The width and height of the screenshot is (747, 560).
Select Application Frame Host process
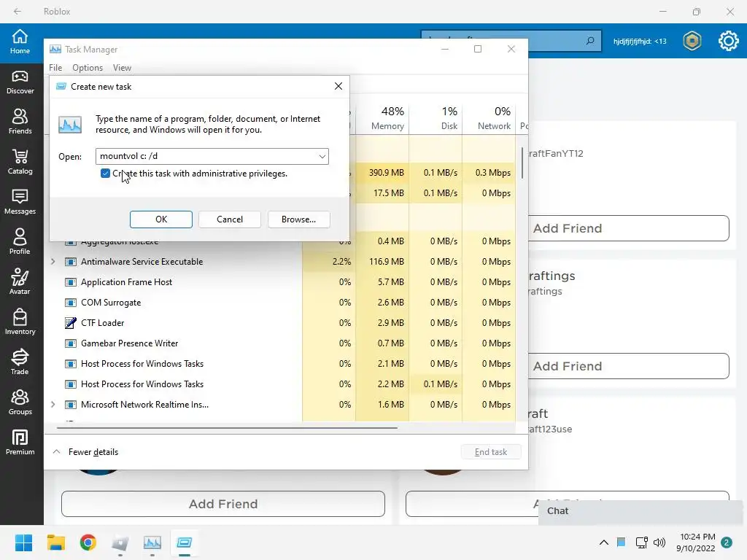[x=126, y=282]
